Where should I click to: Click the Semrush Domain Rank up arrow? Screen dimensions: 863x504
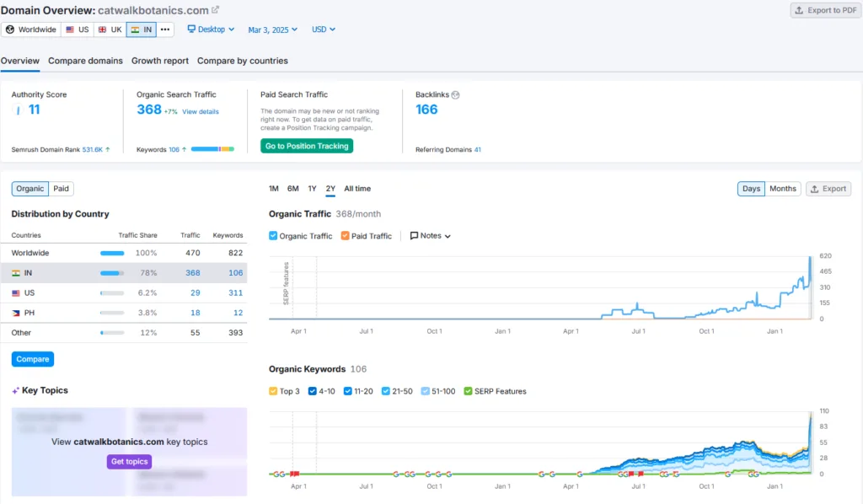click(108, 150)
